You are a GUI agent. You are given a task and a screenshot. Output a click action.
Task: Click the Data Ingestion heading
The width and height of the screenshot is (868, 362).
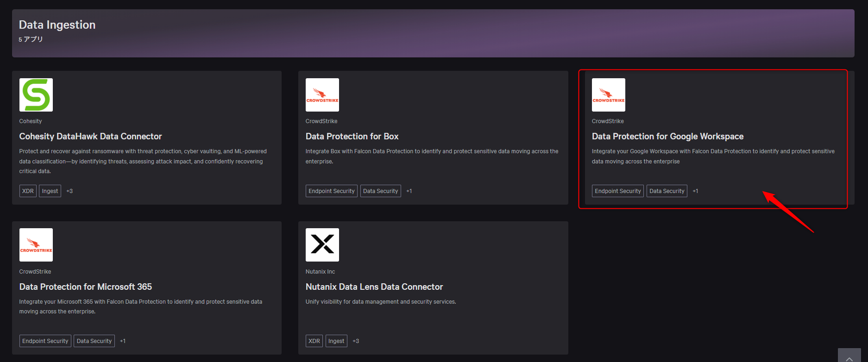coord(57,25)
